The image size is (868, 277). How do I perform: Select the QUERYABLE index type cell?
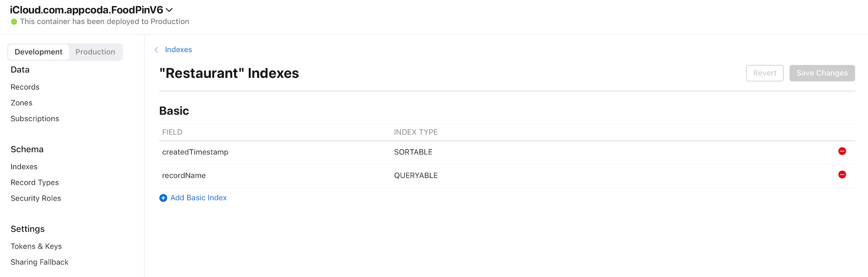point(416,176)
